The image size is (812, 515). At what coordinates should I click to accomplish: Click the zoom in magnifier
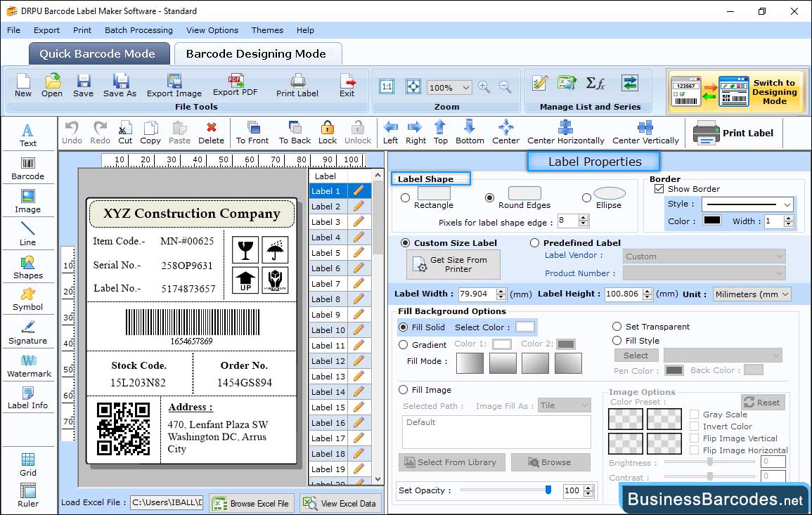[x=484, y=87]
